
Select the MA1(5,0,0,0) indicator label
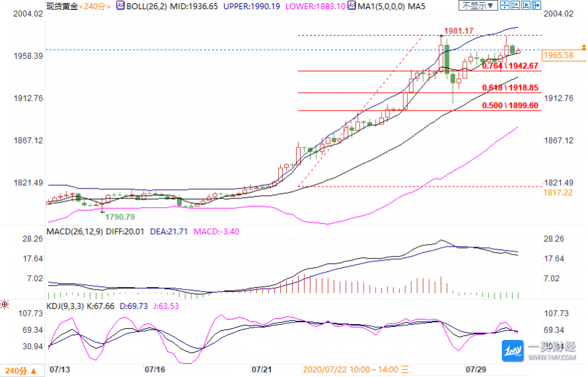click(x=381, y=7)
